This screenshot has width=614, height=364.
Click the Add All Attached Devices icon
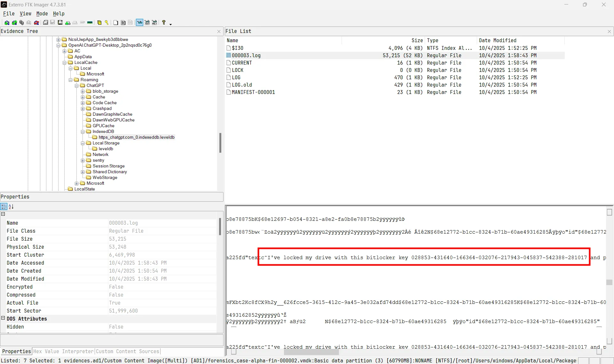tap(14, 23)
